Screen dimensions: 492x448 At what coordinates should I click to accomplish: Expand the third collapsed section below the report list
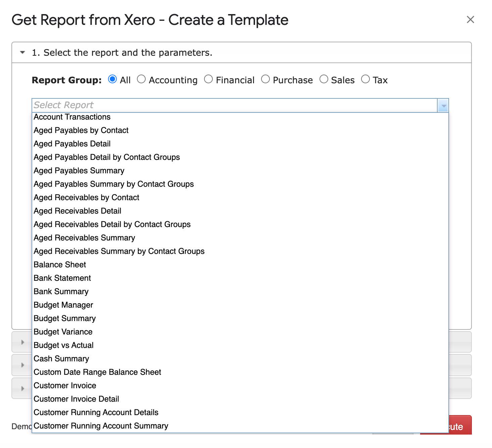point(22,388)
